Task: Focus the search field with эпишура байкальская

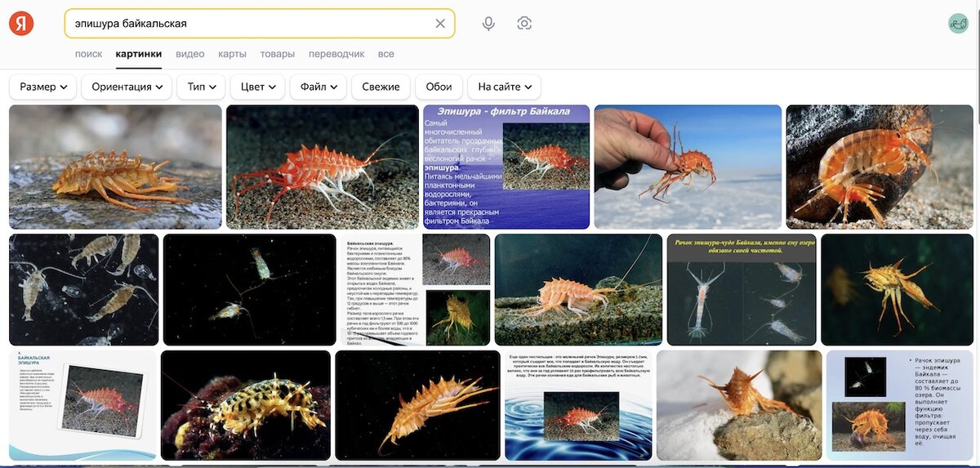Action: click(x=260, y=24)
